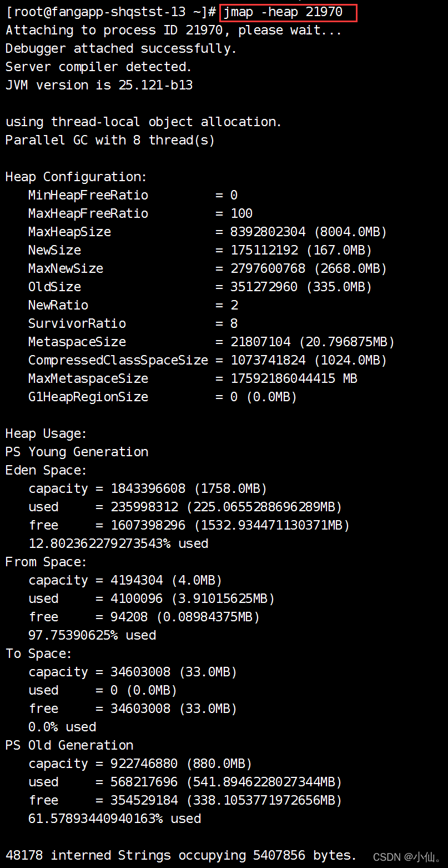Click To Space used value 0 (0.0MB)

coord(144,690)
